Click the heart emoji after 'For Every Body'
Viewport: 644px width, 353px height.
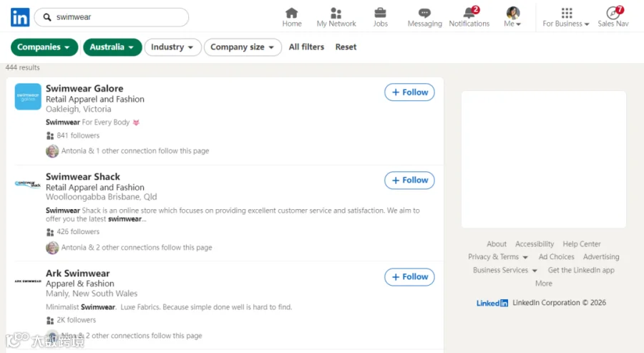click(x=136, y=122)
